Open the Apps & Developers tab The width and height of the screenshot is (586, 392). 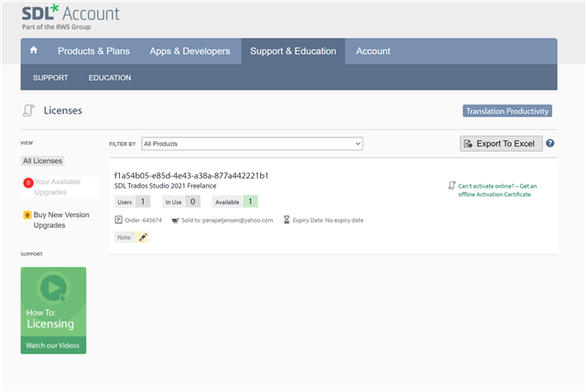pyautogui.click(x=190, y=51)
